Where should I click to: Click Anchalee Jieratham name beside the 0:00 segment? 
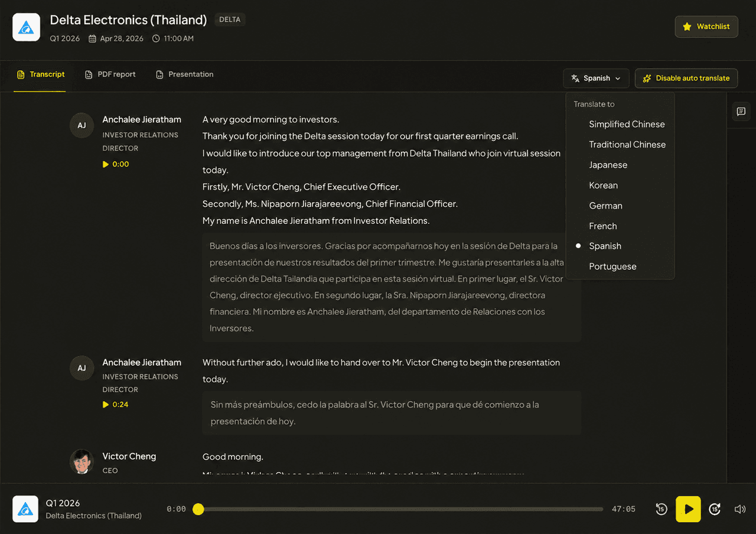[142, 120]
